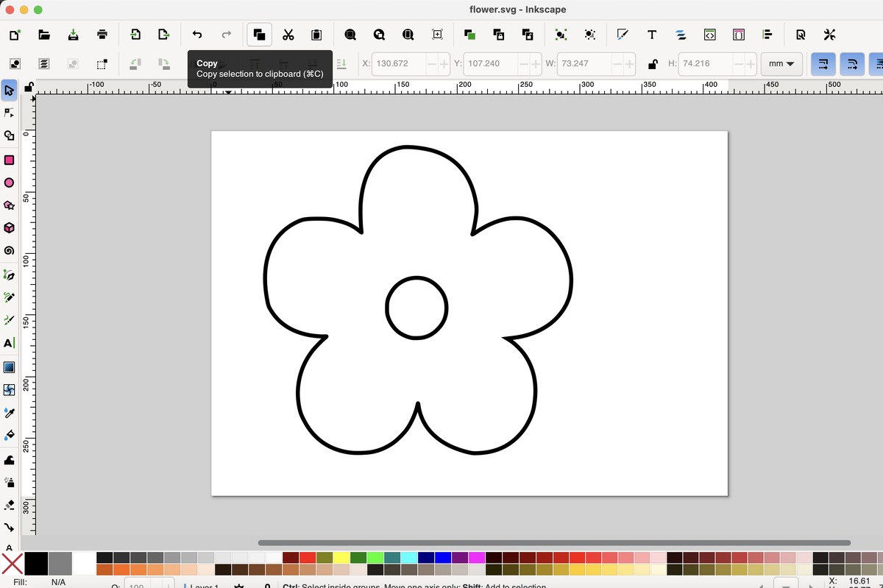Increase the X position value

click(444, 64)
